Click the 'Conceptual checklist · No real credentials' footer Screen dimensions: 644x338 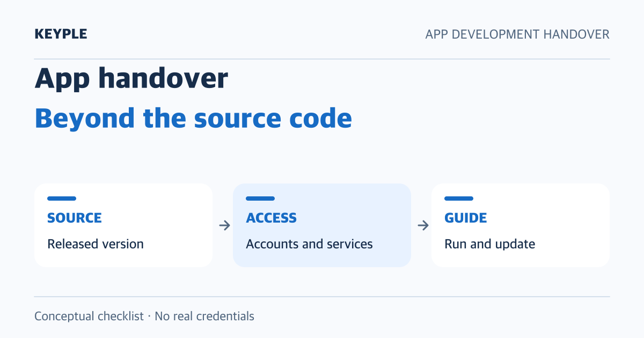point(144,316)
